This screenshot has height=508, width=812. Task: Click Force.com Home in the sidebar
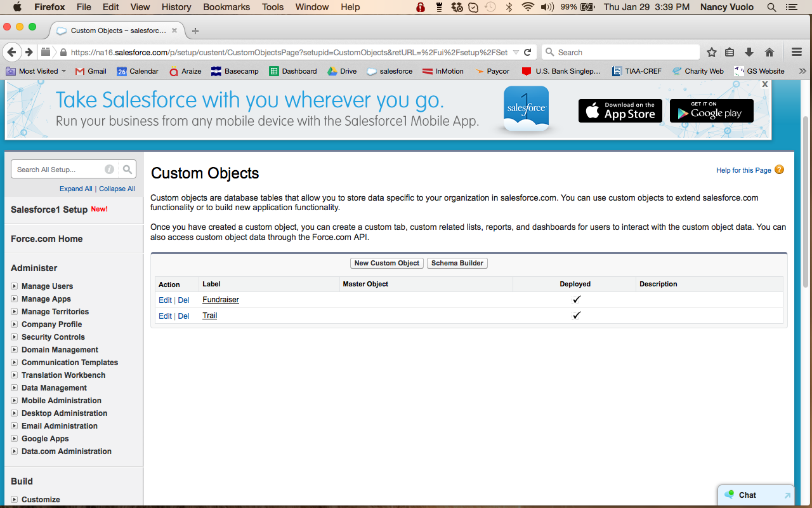pyautogui.click(x=47, y=239)
